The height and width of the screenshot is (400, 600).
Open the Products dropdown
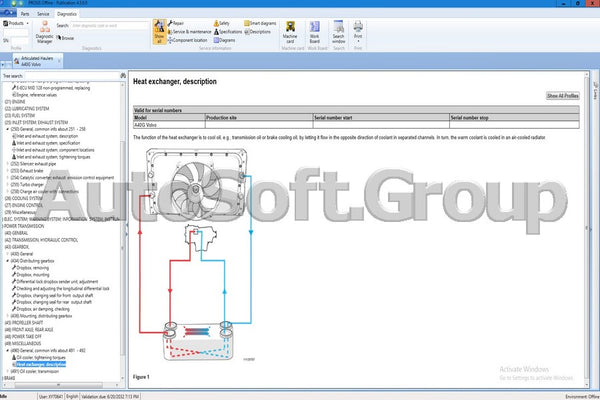(x=16, y=23)
